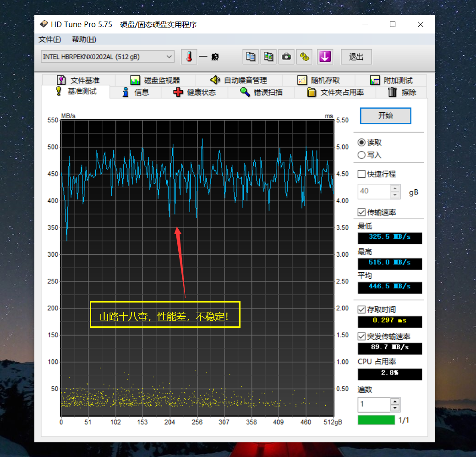Click the 1/1 pass counter text
The width and height of the screenshot is (476, 457).
[x=404, y=420]
